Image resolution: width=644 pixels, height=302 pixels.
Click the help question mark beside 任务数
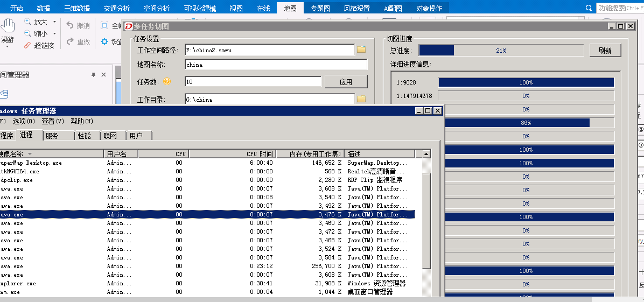[x=167, y=81]
